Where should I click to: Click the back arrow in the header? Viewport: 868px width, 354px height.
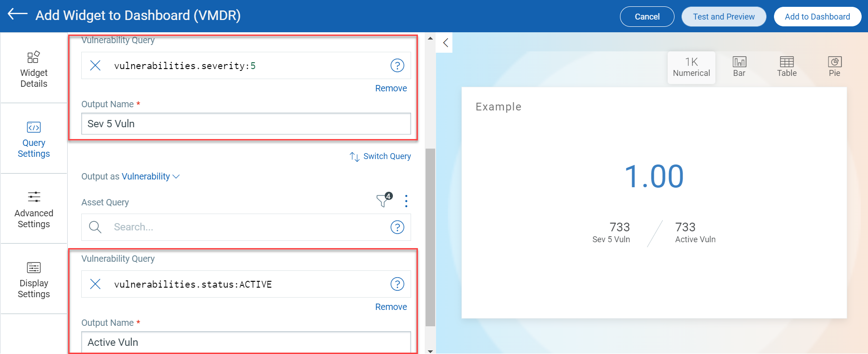click(x=18, y=15)
